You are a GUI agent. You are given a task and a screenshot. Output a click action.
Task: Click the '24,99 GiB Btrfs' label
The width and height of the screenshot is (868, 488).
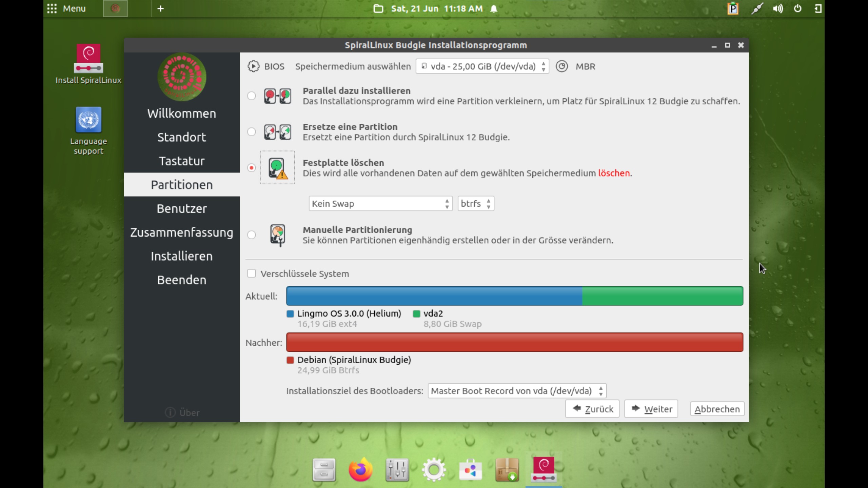click(328, 370)
